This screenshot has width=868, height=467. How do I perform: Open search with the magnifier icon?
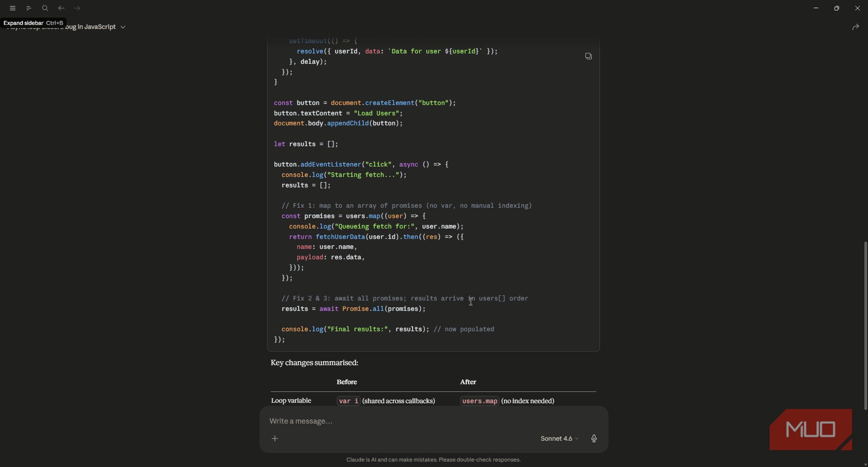[45, 8]
